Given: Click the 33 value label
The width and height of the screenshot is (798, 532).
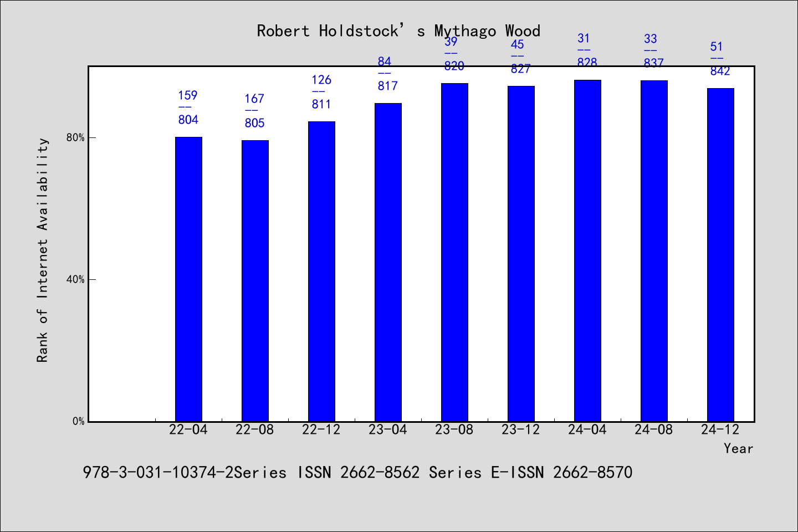Looking at the screenshot, I should tap(651, 39).
